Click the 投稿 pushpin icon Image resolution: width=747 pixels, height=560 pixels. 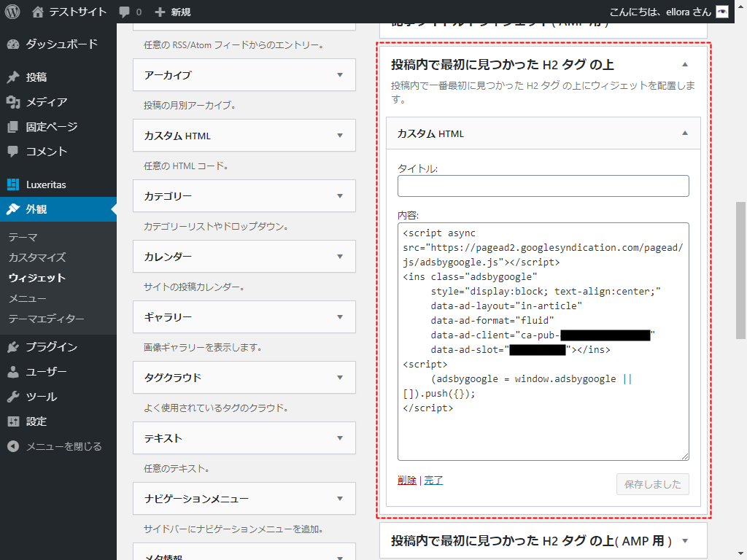pos(13,77)
